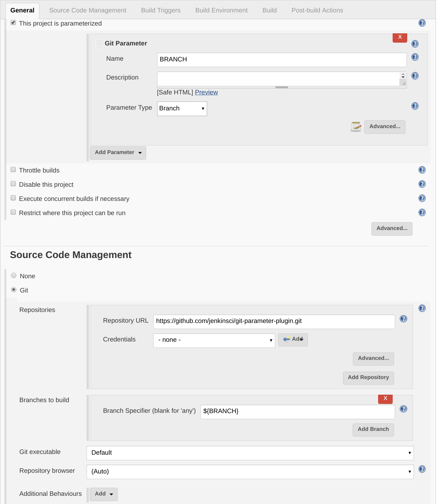The image size is (437, 504).
Task: Open the Repository browser (Auto) dropdown
Action: [x=250, y=472]
